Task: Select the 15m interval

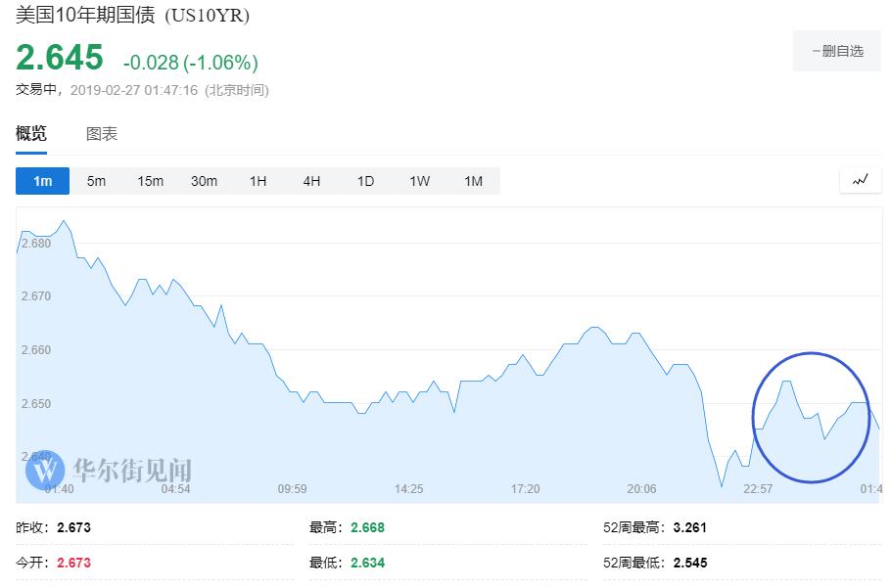Action: (x=150, y=181)
